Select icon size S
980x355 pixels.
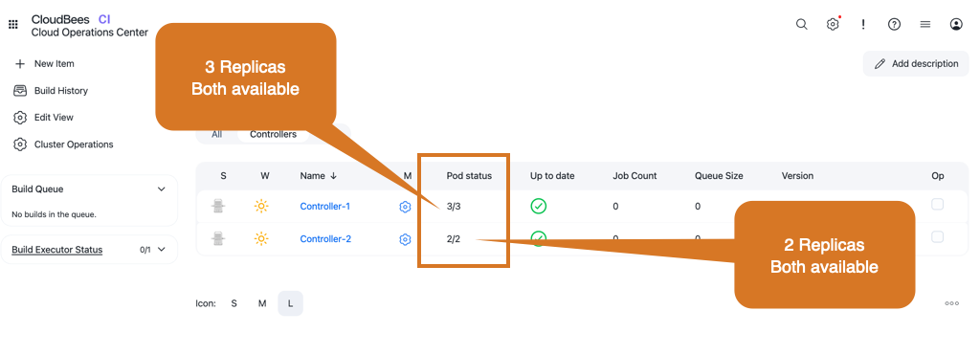(234, 303)
